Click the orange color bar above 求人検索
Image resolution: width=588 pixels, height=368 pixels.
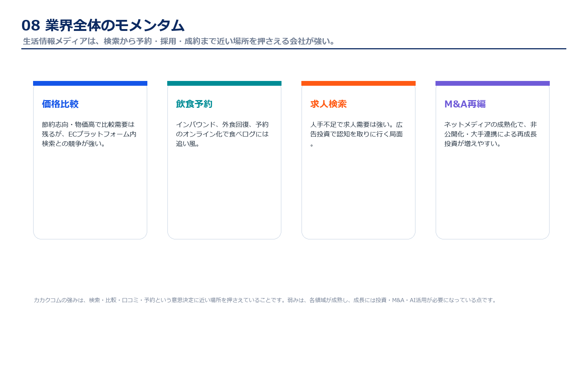click(358, 83)
